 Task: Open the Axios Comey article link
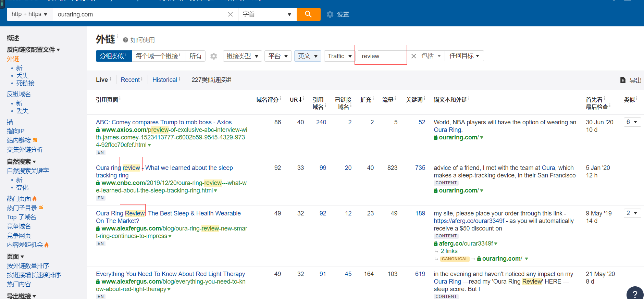coord(164,122)
